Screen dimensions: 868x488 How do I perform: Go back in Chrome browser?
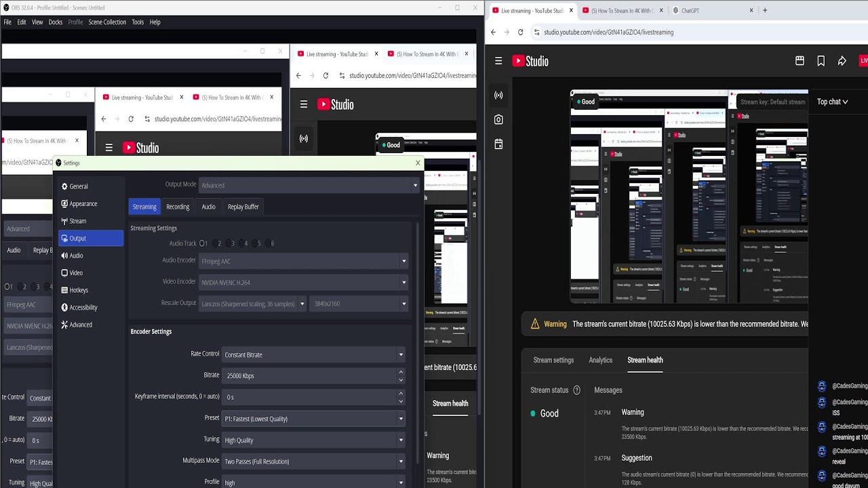(x=493, y=32)
